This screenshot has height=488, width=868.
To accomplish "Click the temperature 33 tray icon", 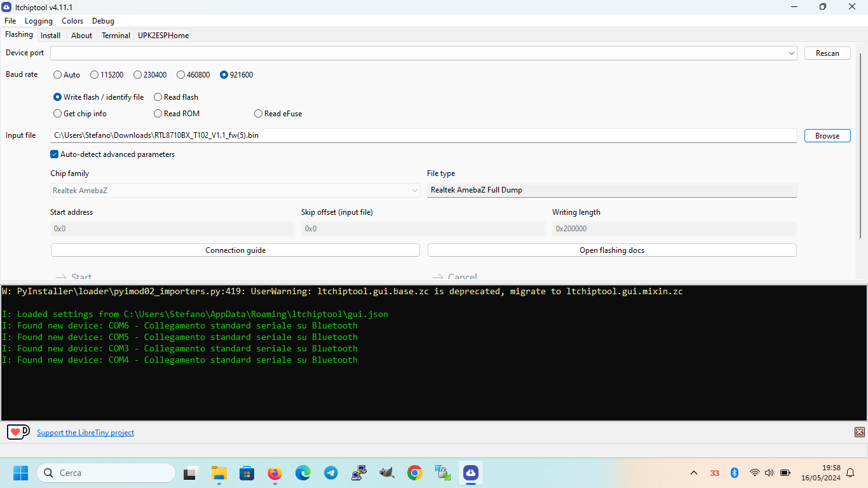I will pos(715,473).
